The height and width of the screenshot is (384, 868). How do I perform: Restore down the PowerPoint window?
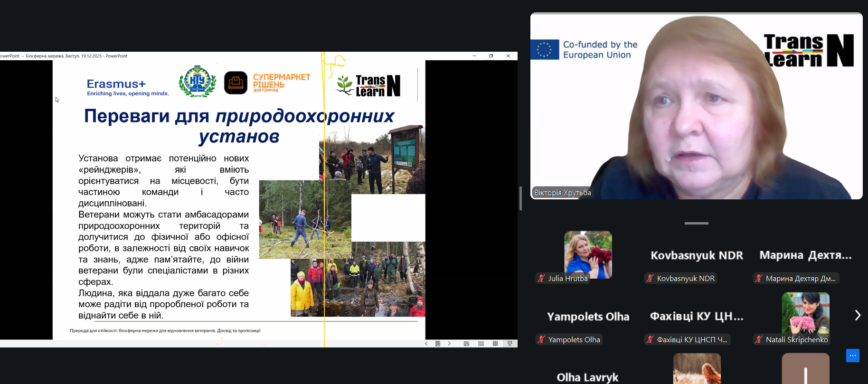[x=491, y=56]
